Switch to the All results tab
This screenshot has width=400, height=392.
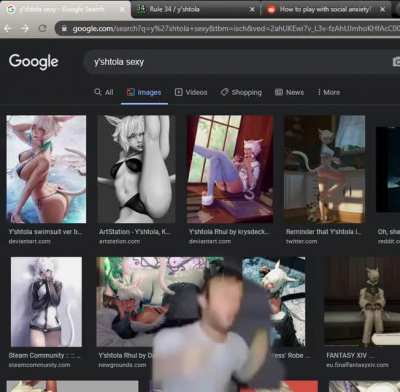(x=109, y=92)
